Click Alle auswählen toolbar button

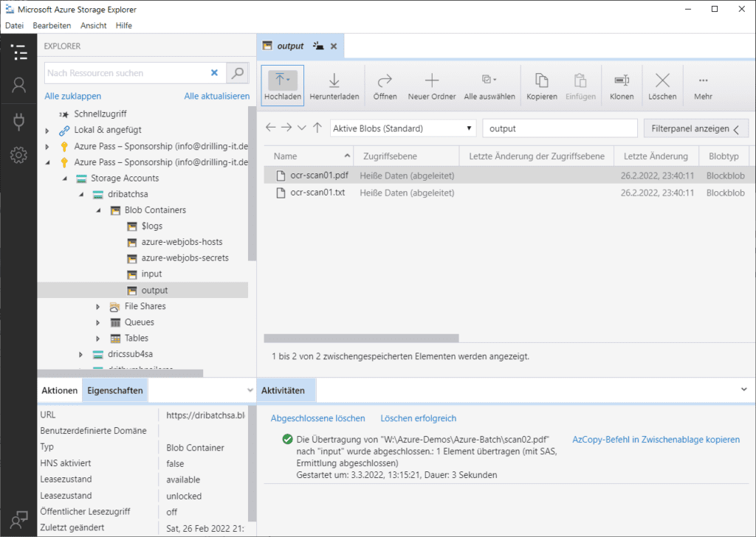(x=489, y=86)
